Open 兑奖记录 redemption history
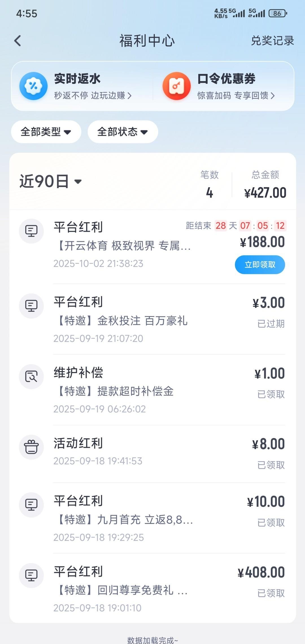Viewport: 305px width, 644px height. click(x=272, y=41)
